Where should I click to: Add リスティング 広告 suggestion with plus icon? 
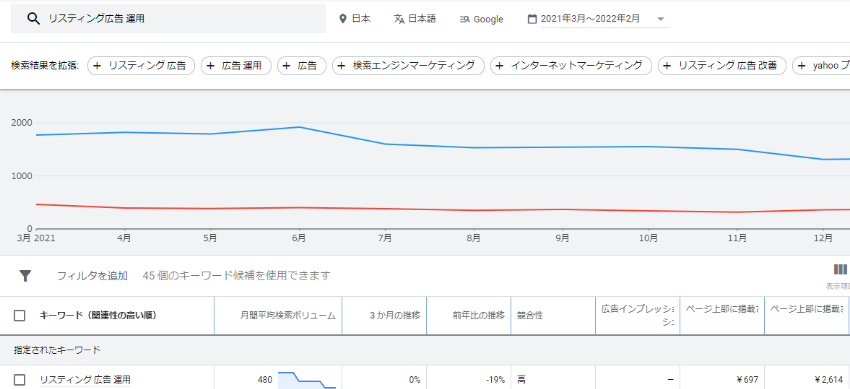click(x=141, y=66)
